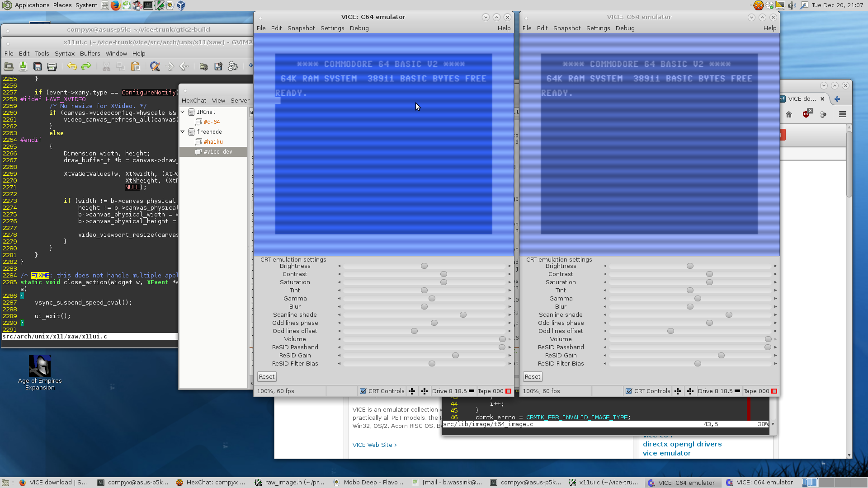Open the Buffers menu in GVim

90,53
